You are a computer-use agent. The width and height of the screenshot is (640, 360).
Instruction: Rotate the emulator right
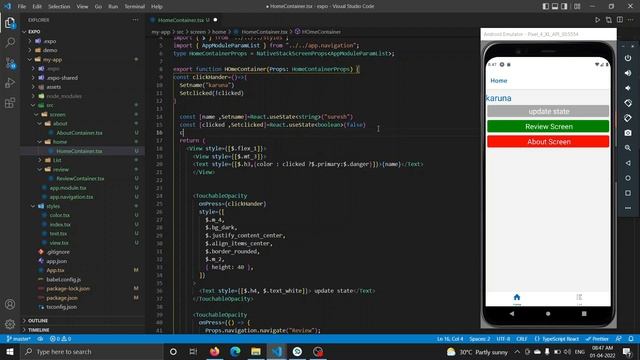628,118
